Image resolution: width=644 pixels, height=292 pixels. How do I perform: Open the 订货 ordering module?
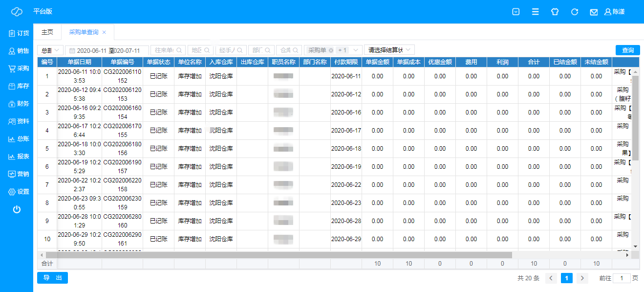[19, 33]
